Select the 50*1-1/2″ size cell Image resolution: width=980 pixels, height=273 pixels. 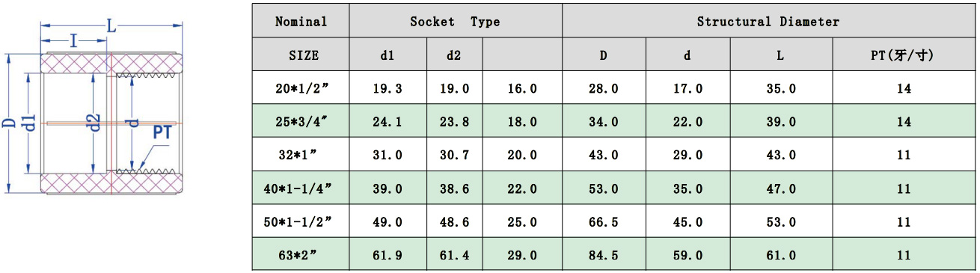click(x=301, y=221)
